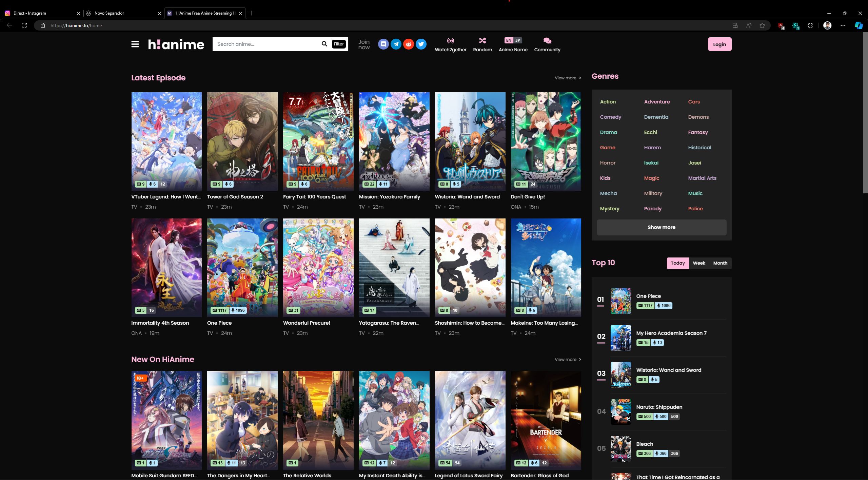Open the browser extensions puzzle icon
868x480 pixels.
810,25
